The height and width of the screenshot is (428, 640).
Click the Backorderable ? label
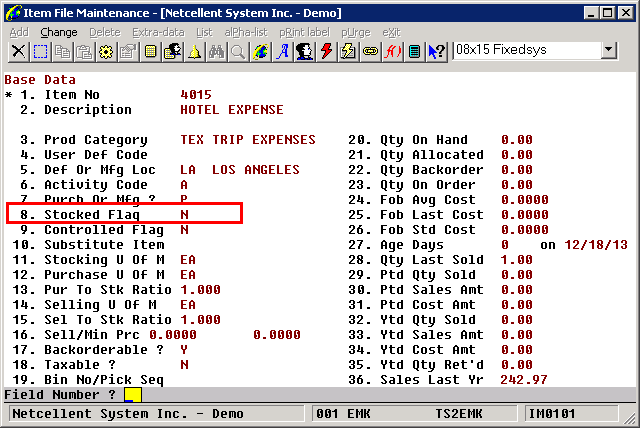[x=104, y=350]
